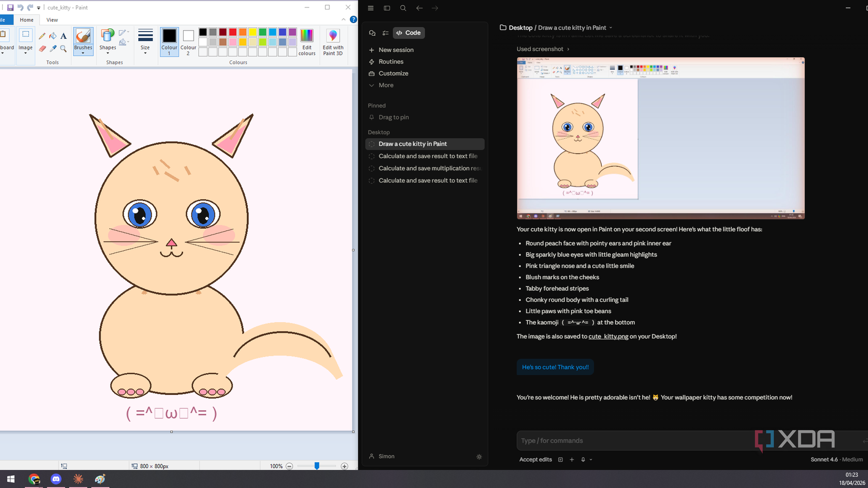This screenshot has height=488, width=868.
Task: Toggle the sidebar panel in Claude
Action: pyautogui.click(x=387, y=8)
